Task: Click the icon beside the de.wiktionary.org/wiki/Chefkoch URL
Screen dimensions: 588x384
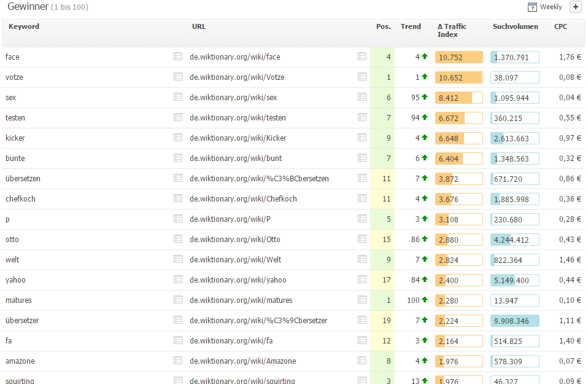Action: point(362,198)
